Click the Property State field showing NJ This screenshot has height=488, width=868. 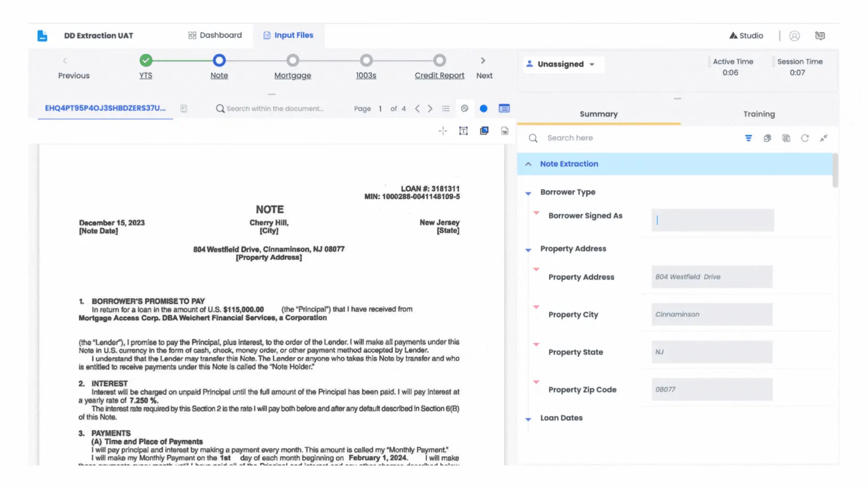click(x=712, y=352)
